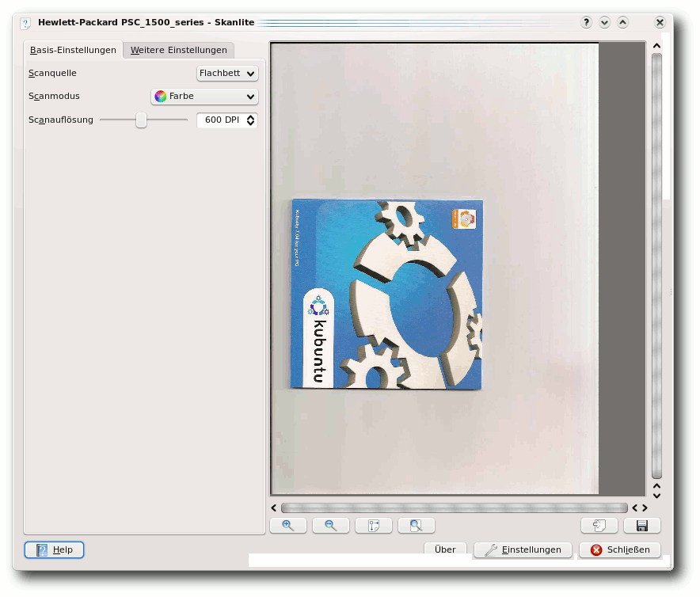Decrease the DPI with the spinbox down arrow
Screen dimensions: 700x597
pos(251,124)
